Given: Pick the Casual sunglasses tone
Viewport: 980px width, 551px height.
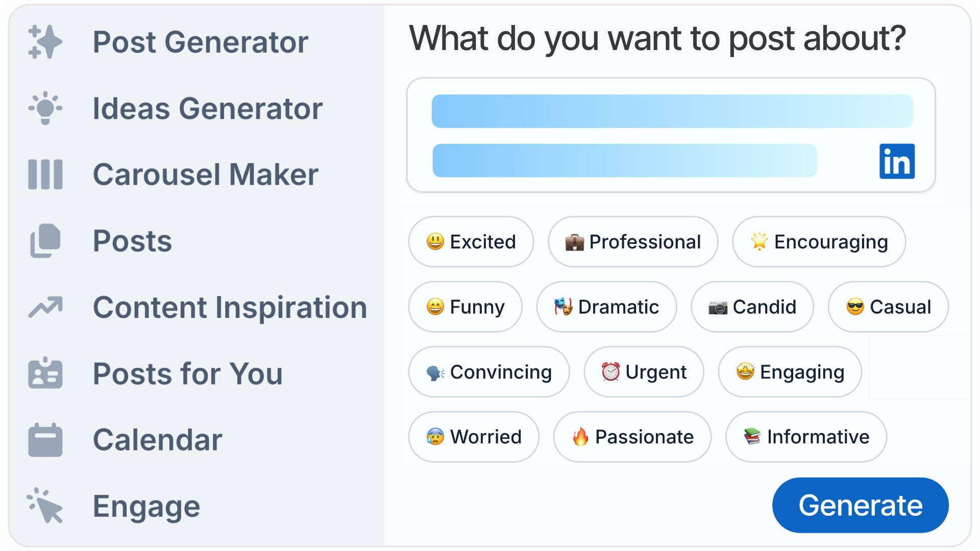Looking at the screenshot, I should click(x=888, y=307).
